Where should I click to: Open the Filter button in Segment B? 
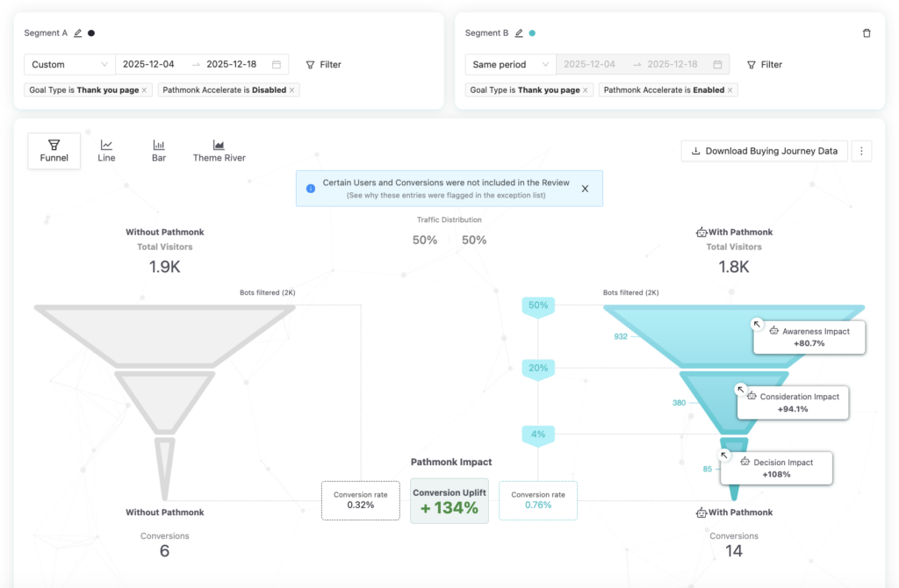coord(764,65)
